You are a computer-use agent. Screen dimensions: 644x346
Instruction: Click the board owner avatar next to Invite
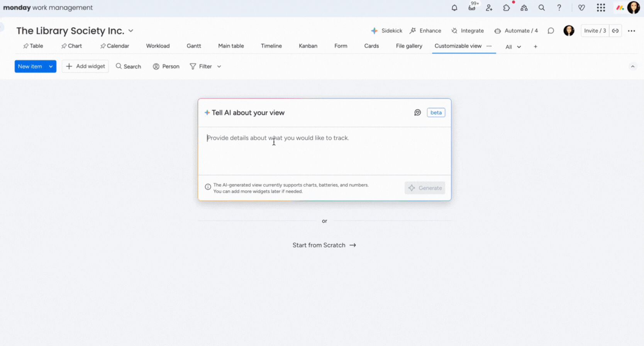click(569, 31)
